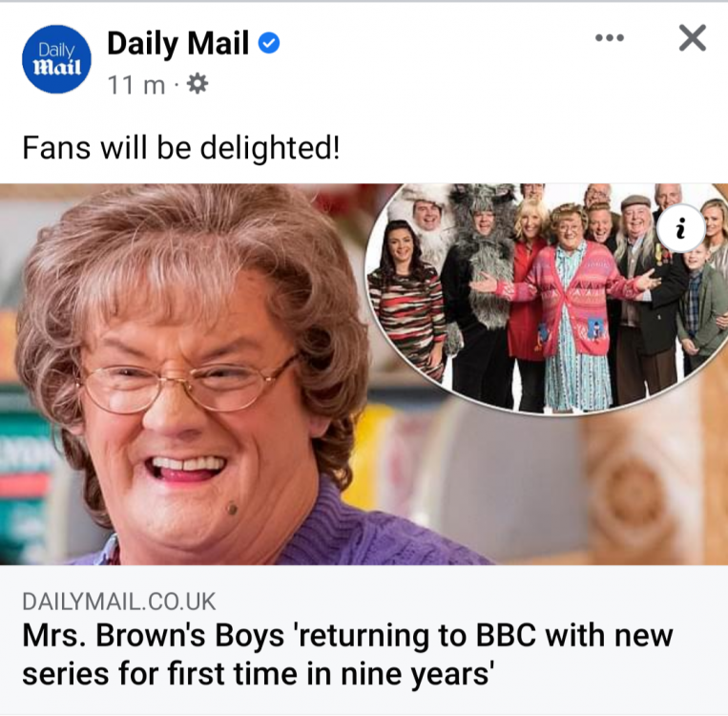Open the three-dot post options menu
728x716 pixels.
pos(609,37)
